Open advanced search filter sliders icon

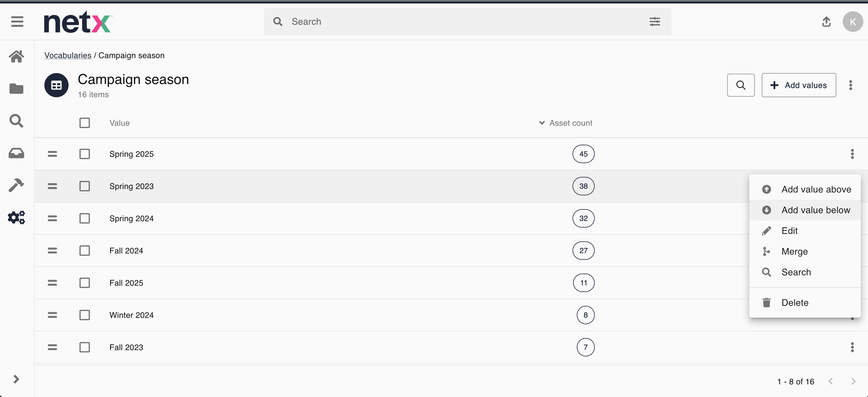pos(654,22)
